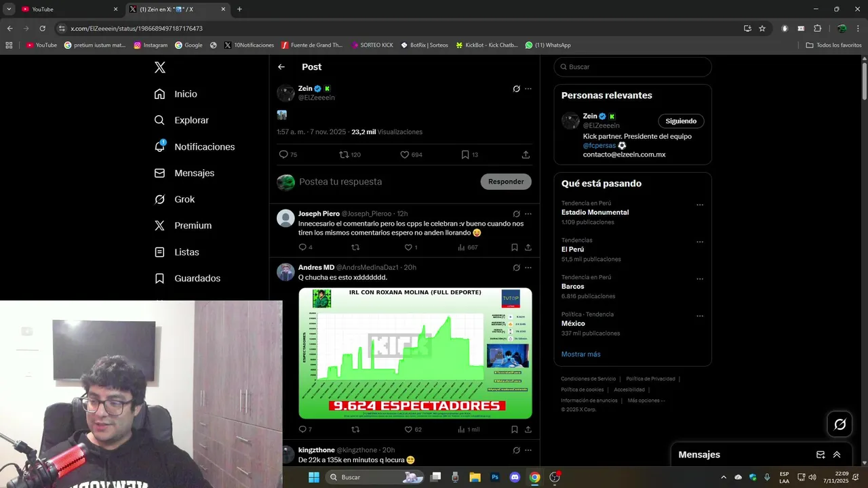Image resolution: width=868 pixels, height=488 pixels.
Task: Open Grok icon on Zein's post header
Action: click(516, 89)
